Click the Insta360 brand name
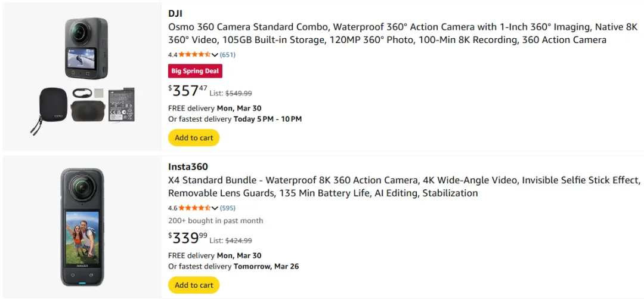Screen dimensions: 644x299 pos(188,167)
